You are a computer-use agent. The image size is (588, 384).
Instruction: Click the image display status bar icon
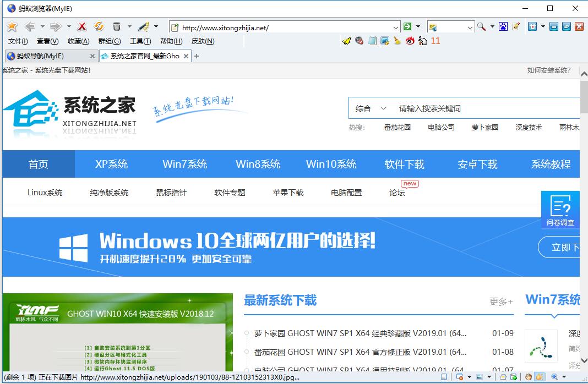480,377
